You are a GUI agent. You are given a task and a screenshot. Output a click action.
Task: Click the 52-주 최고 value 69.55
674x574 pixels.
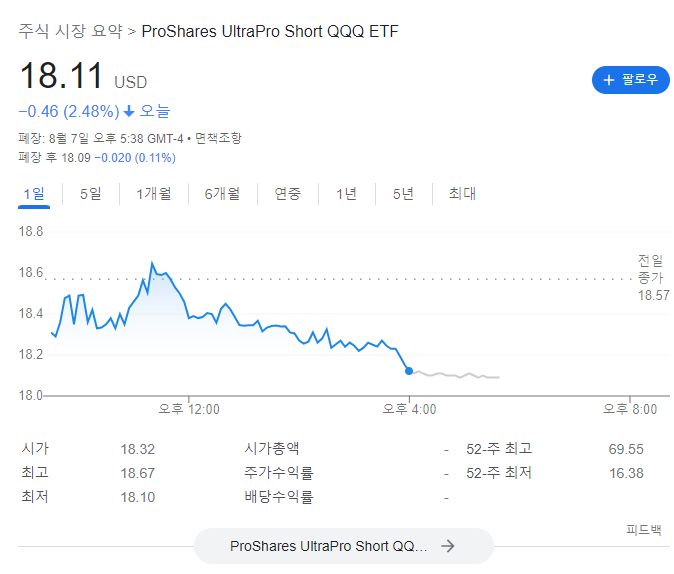point(626,449)
